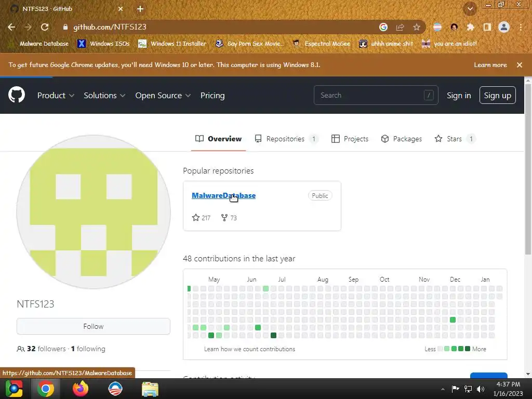Open the MalwareDatabase repository link
532x399 pixels.
click(x=223, y=195)
